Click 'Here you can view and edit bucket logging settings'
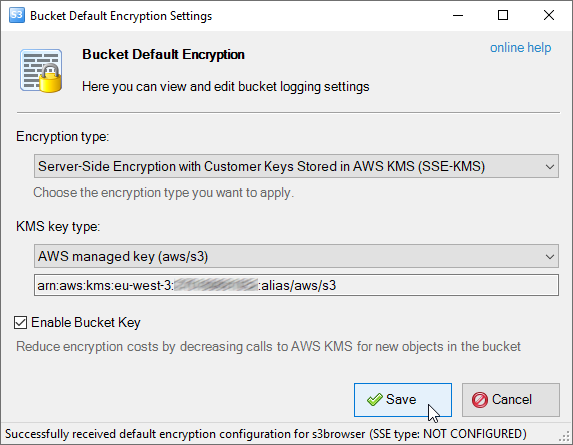Viewport: 573px width, 445px height. tap(225, 87)
